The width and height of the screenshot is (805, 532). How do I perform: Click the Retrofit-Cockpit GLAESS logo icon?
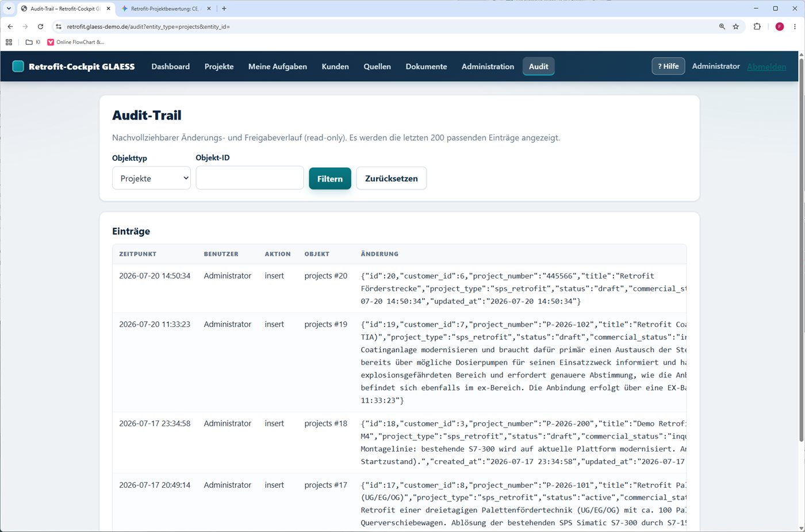pyautogui.click(x=18, y=67)
